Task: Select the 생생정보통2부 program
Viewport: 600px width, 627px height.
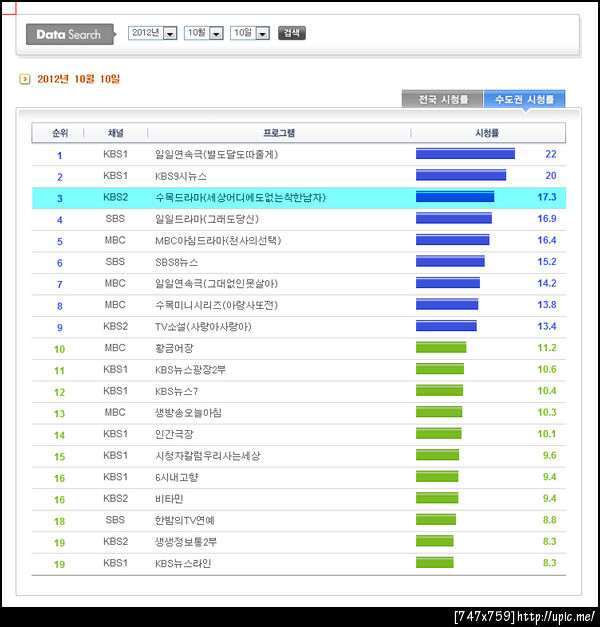Action: click(186, 542)
